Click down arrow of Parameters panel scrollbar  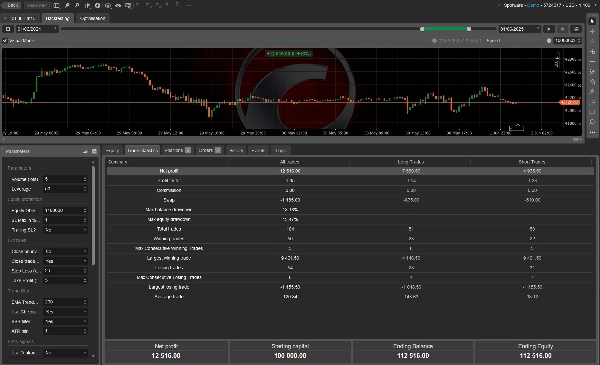[x=93, y=356]
